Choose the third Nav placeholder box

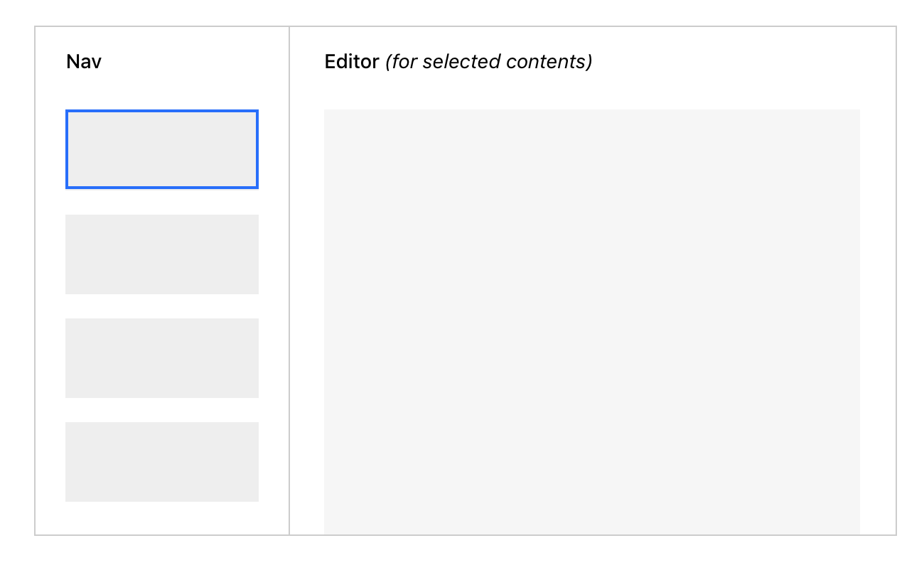click(162, 357)
